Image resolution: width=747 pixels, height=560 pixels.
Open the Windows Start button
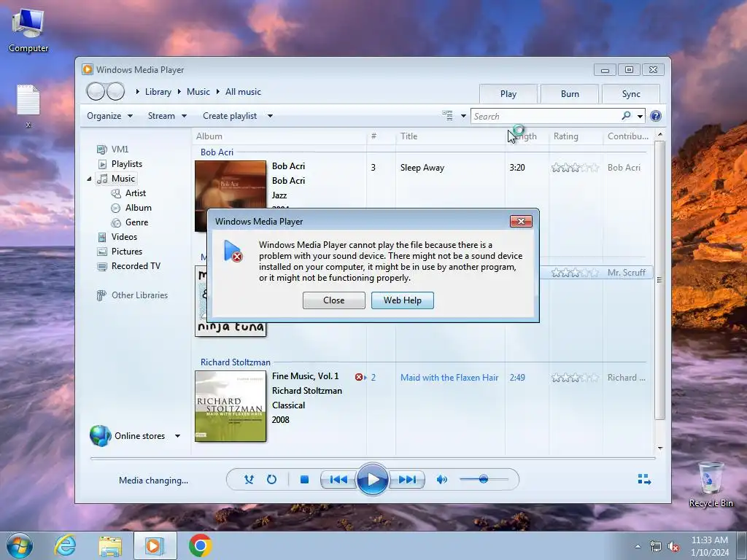tap(20, 545)
